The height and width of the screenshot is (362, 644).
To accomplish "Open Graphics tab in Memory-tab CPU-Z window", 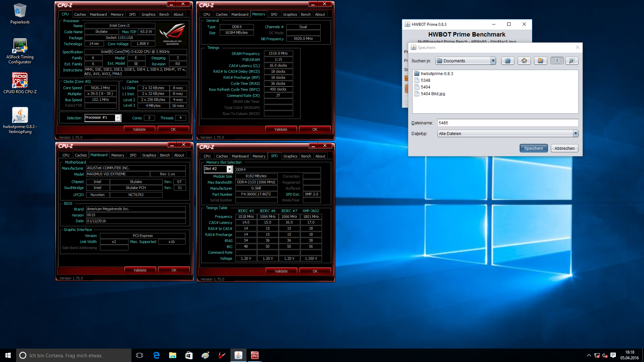I will 290,14.
